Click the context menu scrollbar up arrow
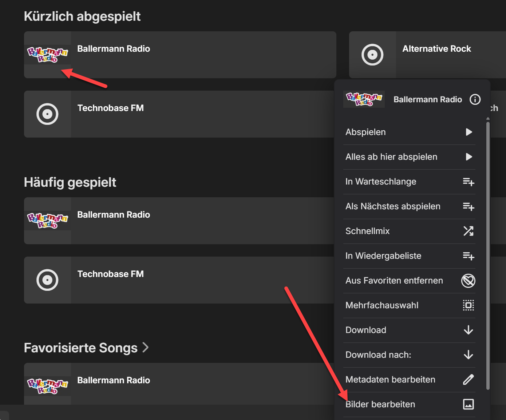 pyautogui.click(x=488, y=119)
